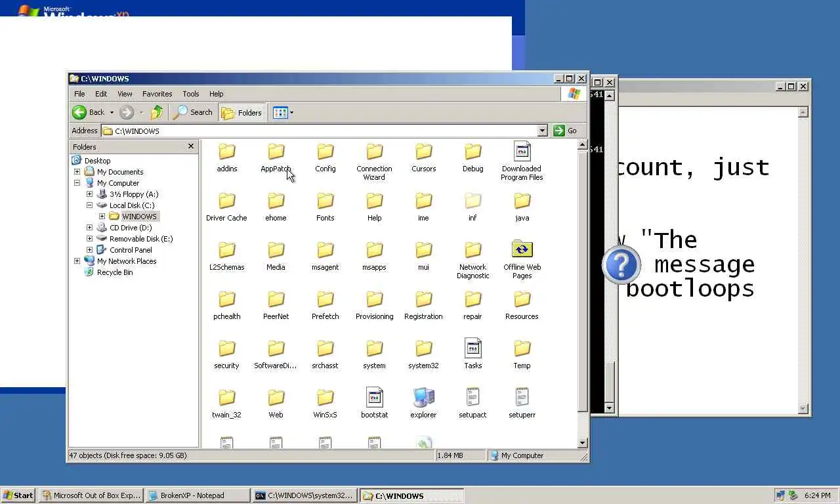Select the system32 folder icon

coord(424,348)
